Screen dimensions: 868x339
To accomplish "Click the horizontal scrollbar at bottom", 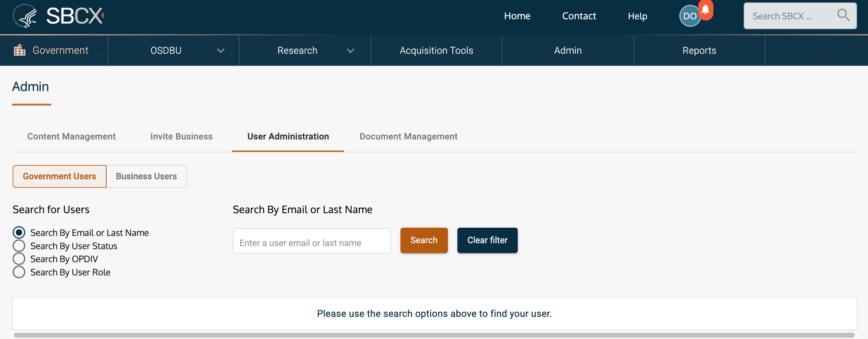I will click(x=434, y=335).
